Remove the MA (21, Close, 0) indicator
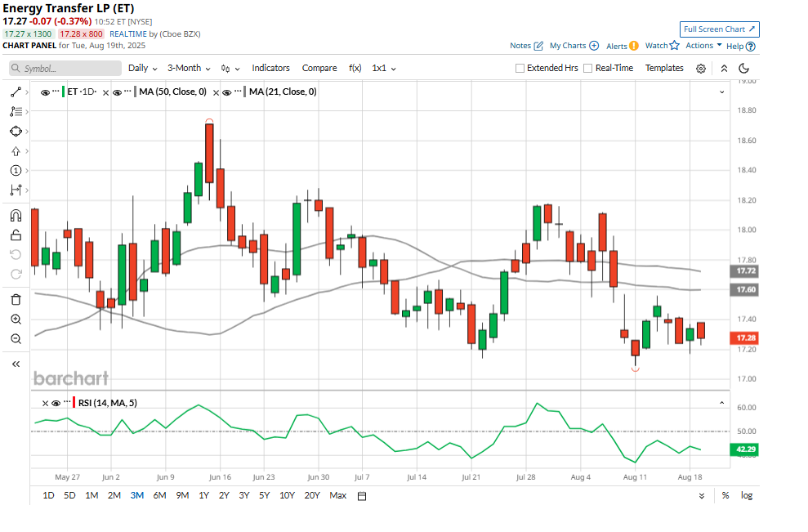Viewport: 808px width, 532px height. tap(216, 93)
